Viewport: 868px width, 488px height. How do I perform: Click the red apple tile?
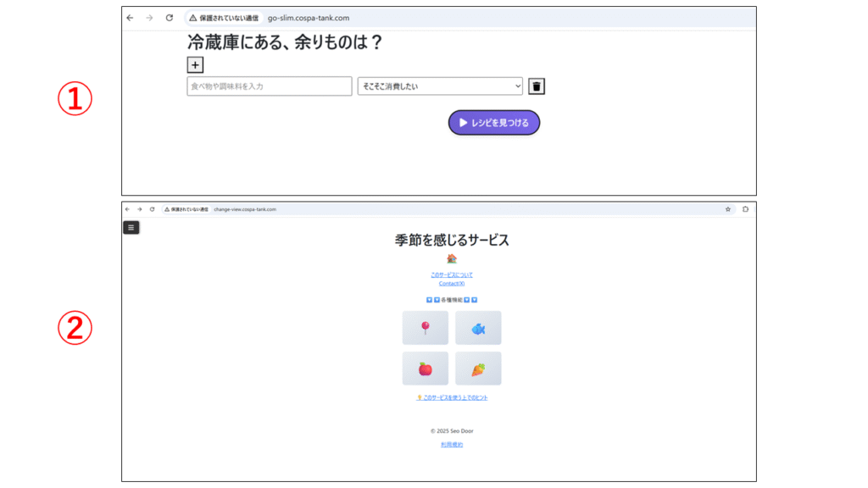426,369
